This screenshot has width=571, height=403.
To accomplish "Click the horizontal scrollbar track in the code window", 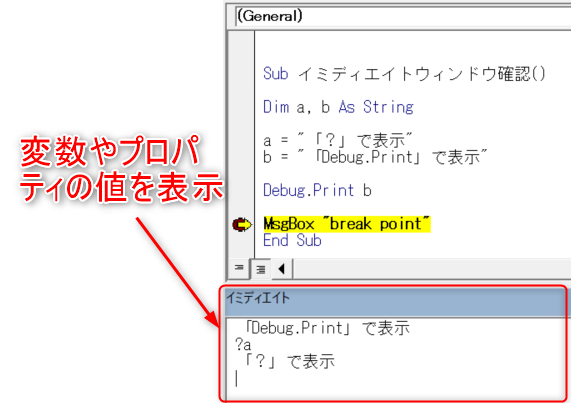I will 432,269.
